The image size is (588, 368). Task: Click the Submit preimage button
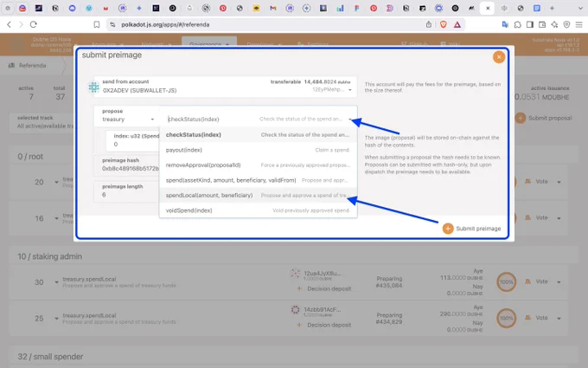pos(472,229)
